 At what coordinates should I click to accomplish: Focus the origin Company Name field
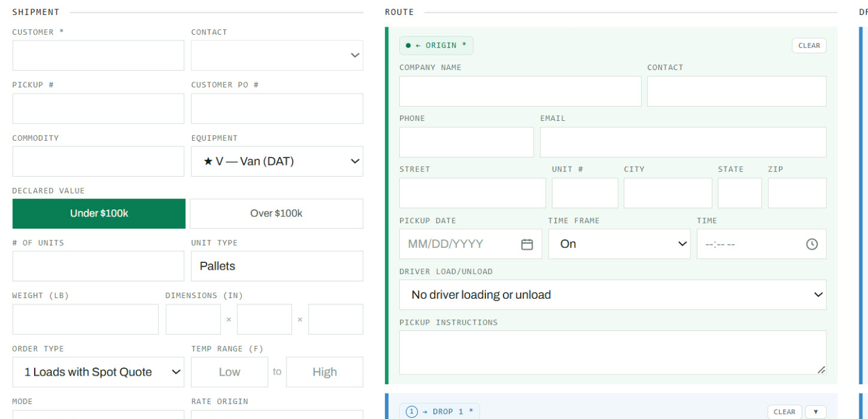point(520,91)
